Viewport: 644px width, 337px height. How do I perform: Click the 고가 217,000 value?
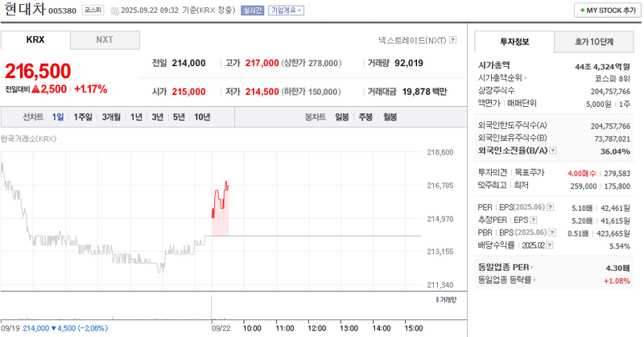[262, 64]
